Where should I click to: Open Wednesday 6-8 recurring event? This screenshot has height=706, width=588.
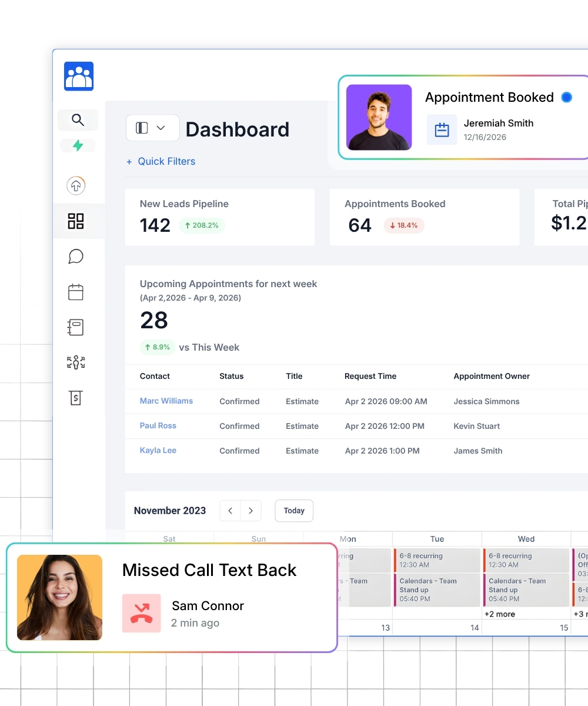(526, 560)
